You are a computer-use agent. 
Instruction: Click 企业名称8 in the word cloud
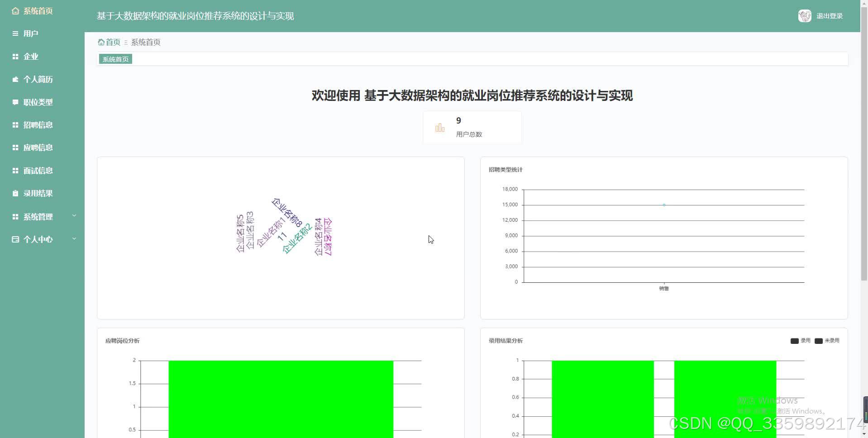pos(287,213)
